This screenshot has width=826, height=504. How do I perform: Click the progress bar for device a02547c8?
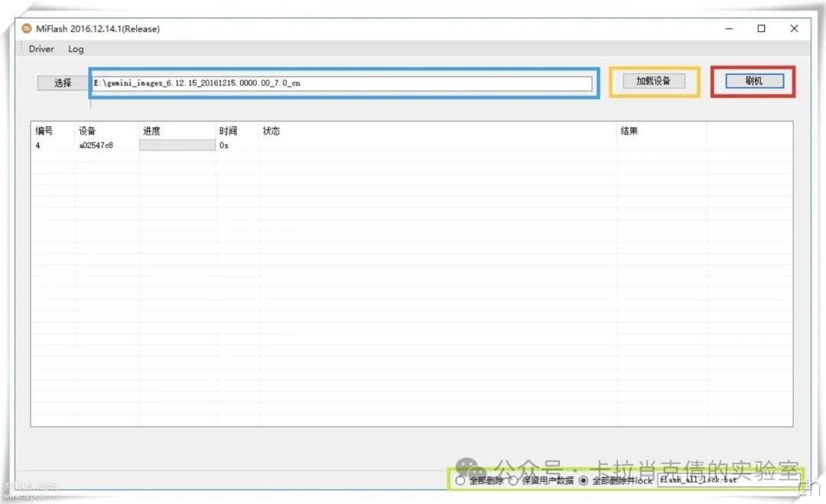click(177, 145)
